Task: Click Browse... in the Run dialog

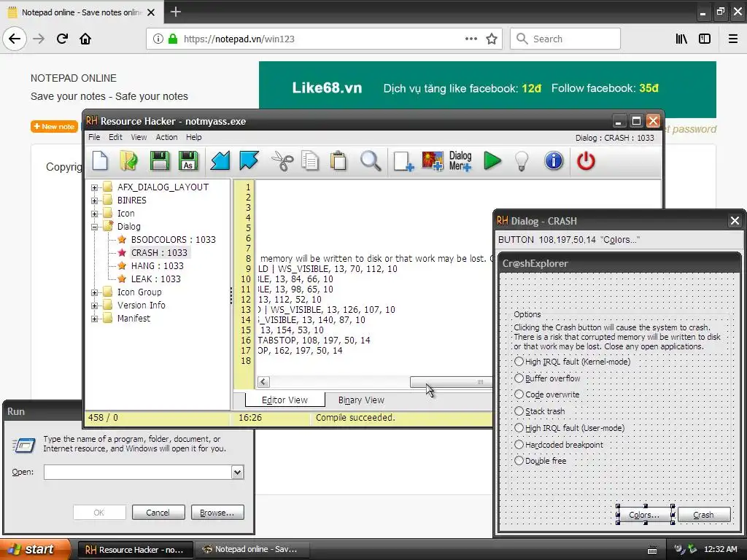Action: click(x=217, y=513)
